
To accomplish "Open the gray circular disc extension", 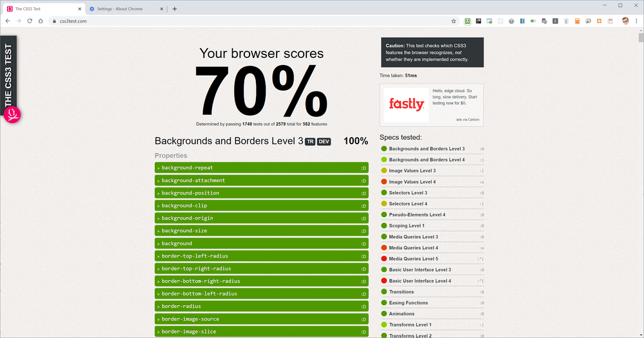I will click(511, 21).
